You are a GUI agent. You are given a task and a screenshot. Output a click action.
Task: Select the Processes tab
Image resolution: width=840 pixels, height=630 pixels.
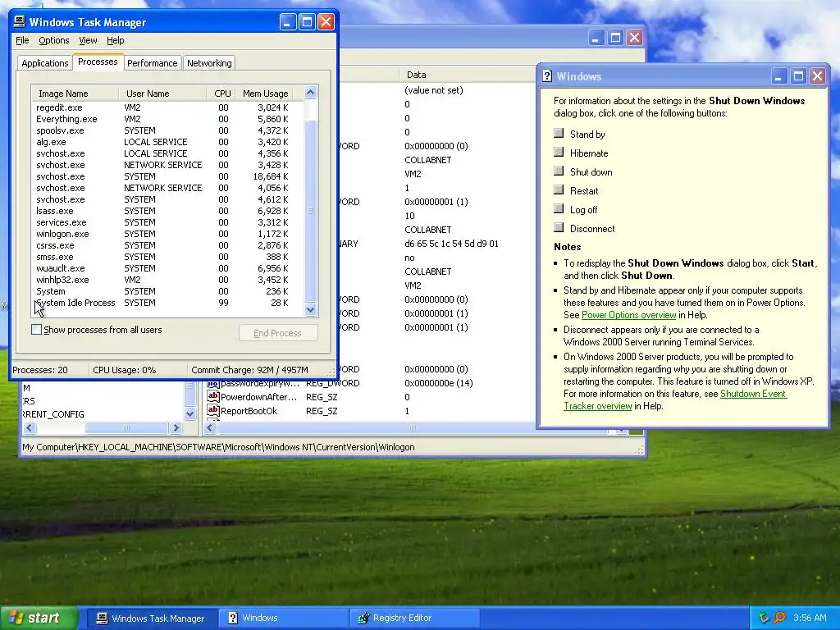[x=98, y=62]
